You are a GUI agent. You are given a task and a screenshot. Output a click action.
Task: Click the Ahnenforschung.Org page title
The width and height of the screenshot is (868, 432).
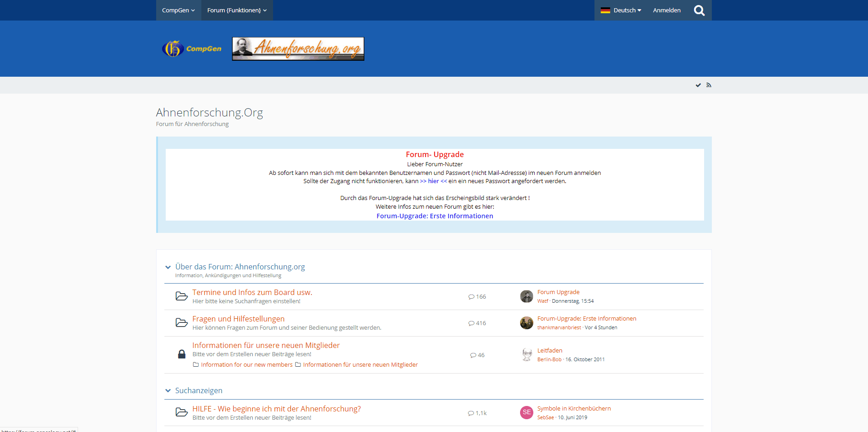[x=209, y=112]
